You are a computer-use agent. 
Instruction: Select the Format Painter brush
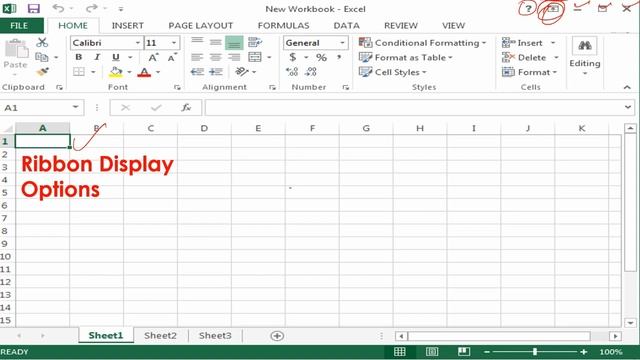click(x=42, y=72)
